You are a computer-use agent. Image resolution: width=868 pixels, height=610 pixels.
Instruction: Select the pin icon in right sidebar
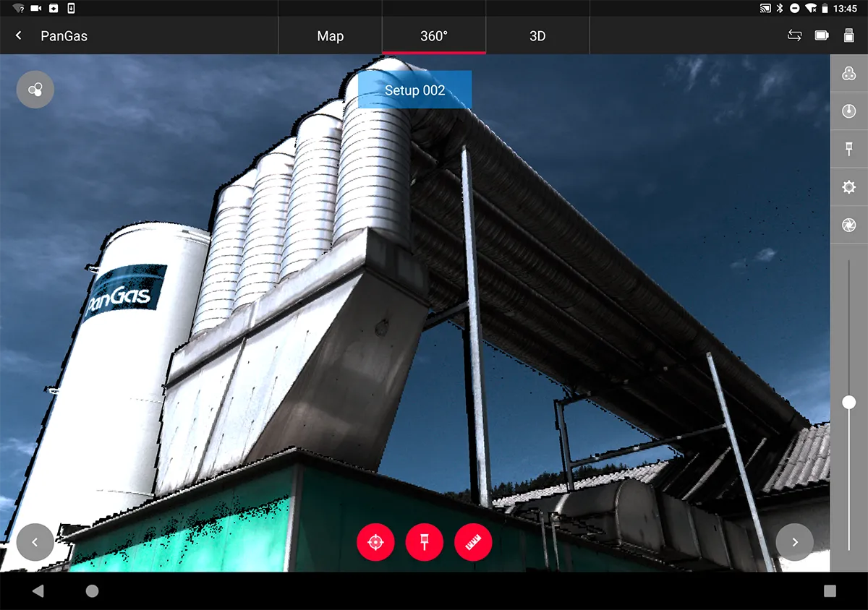(848, 150)
